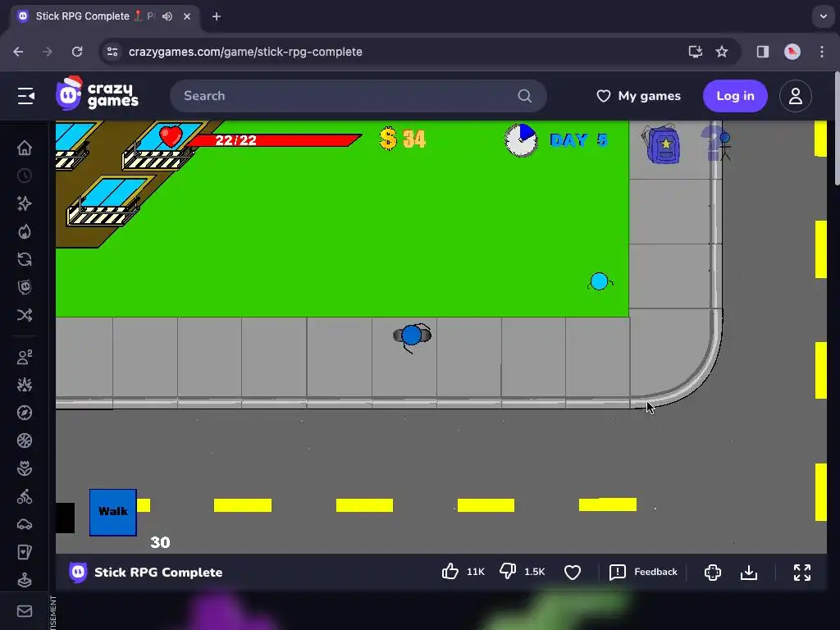The height and width of the screenshot is (630, 840).
Task: Bookmark this page with the star icon
Action: [722, 52]
